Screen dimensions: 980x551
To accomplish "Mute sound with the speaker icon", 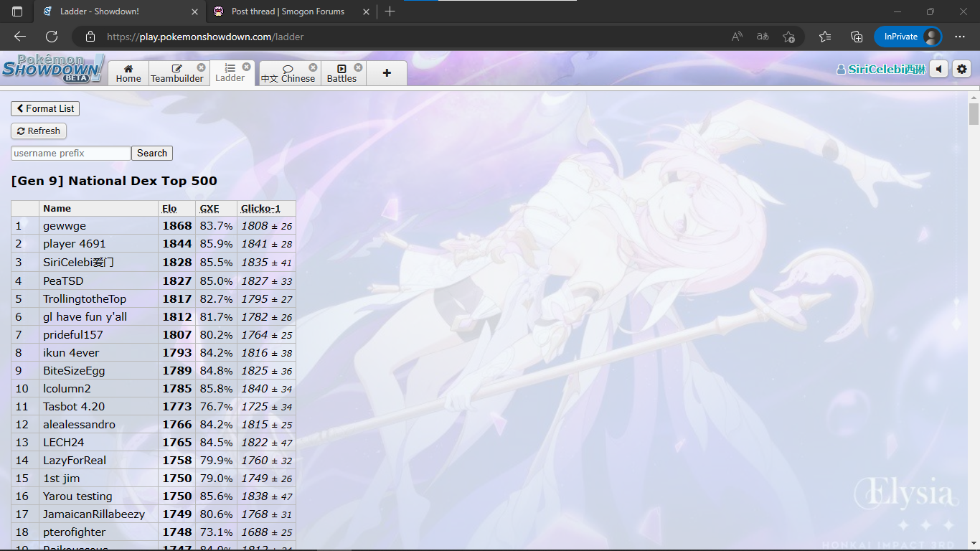I will tap(938, 69).
